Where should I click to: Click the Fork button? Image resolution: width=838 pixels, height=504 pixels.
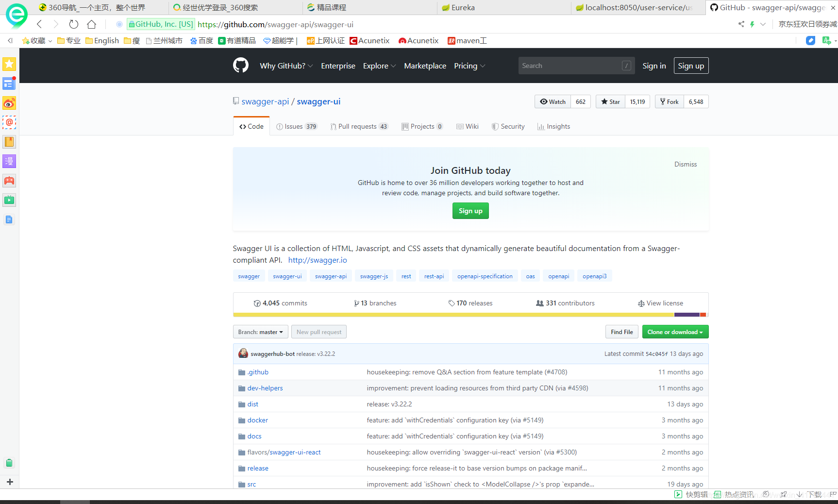coord(669,101)
